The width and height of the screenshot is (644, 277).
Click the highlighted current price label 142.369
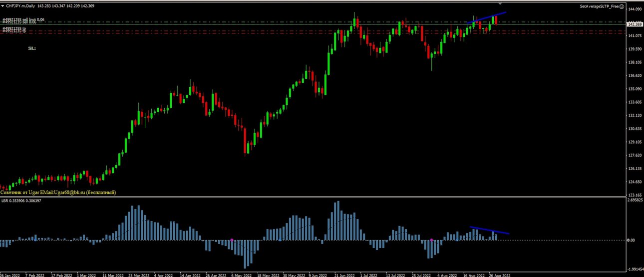pyautogui.click(x=635, y=24)
